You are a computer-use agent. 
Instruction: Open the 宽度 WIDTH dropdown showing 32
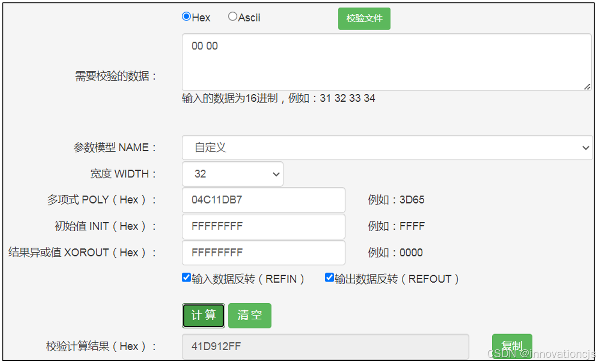tap(232, 174)
